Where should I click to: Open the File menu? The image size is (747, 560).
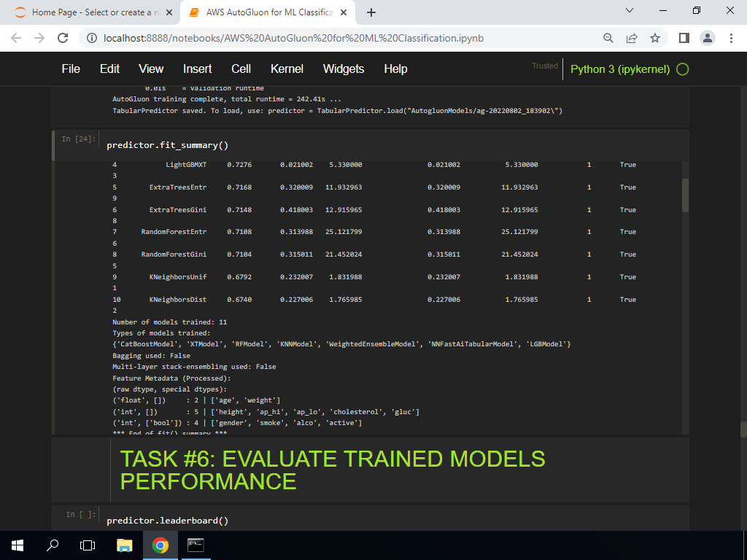[x=71, y=69]
